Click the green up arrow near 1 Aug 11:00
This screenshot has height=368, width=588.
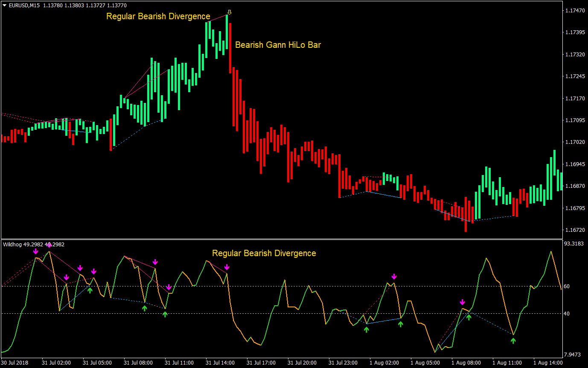click(x=513, y=340)
